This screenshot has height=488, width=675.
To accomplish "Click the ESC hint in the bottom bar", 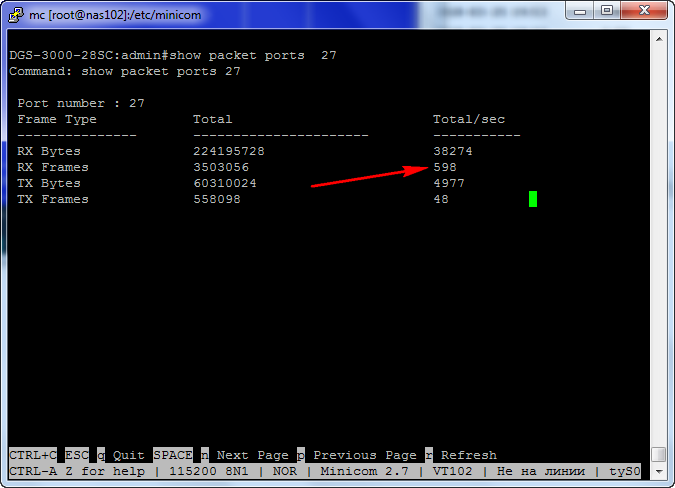I will pyautogui.click(x=77, y=455).
